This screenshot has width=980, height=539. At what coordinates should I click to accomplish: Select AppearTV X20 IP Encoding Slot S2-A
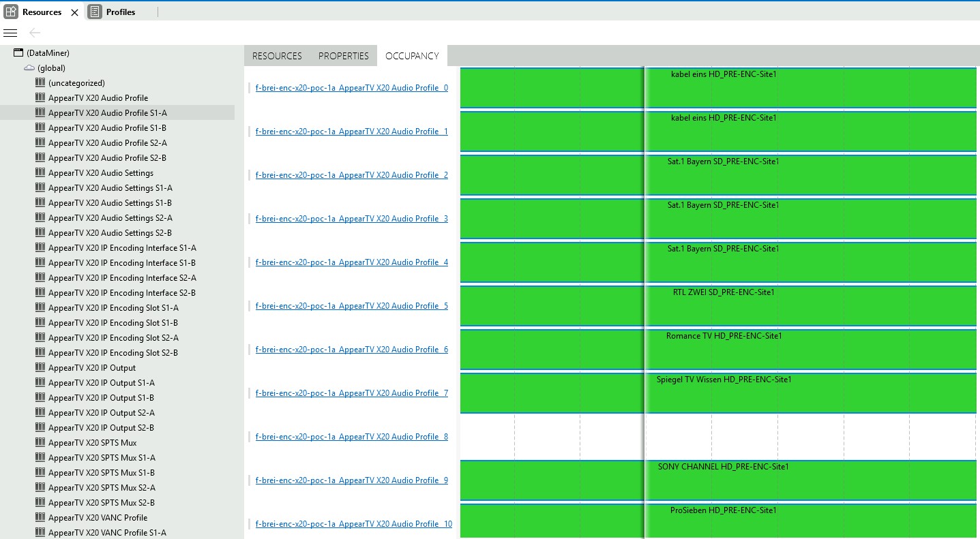pyautogui.click(x=113, y=338)
